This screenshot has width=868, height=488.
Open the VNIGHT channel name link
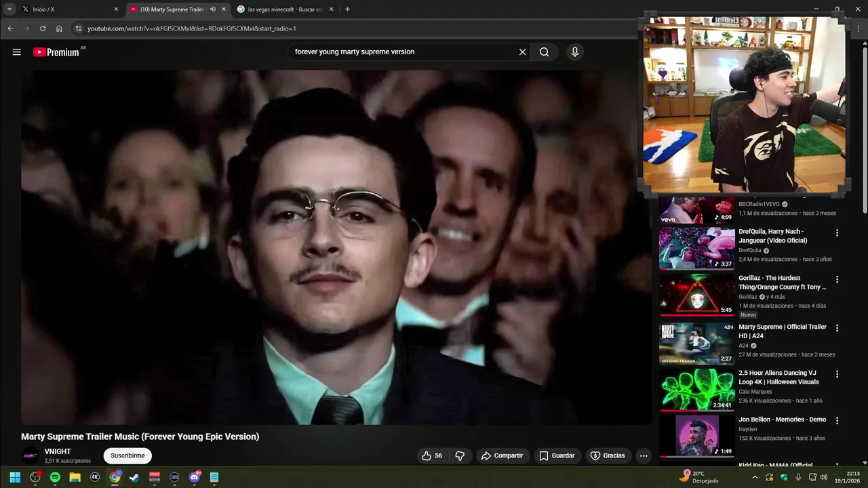point(58,451)
